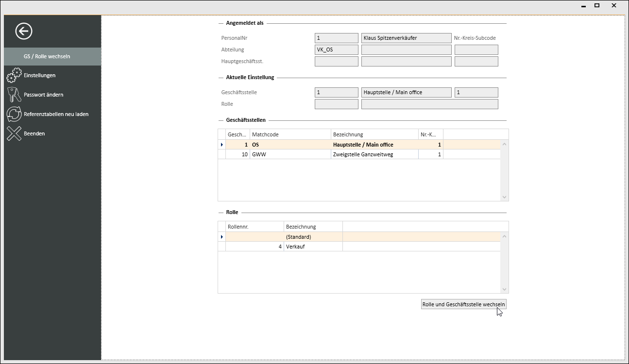Select the GWW matchcode cell

pos(290,154)
